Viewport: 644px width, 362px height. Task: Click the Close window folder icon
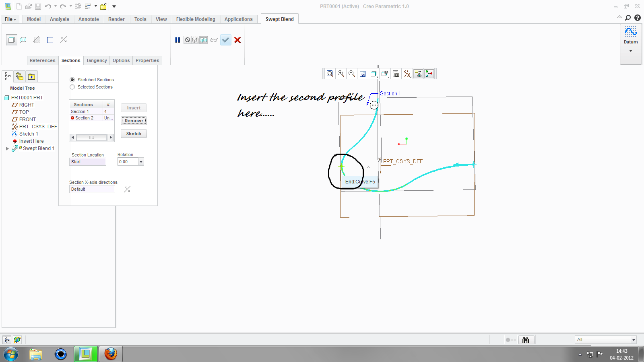103,6
